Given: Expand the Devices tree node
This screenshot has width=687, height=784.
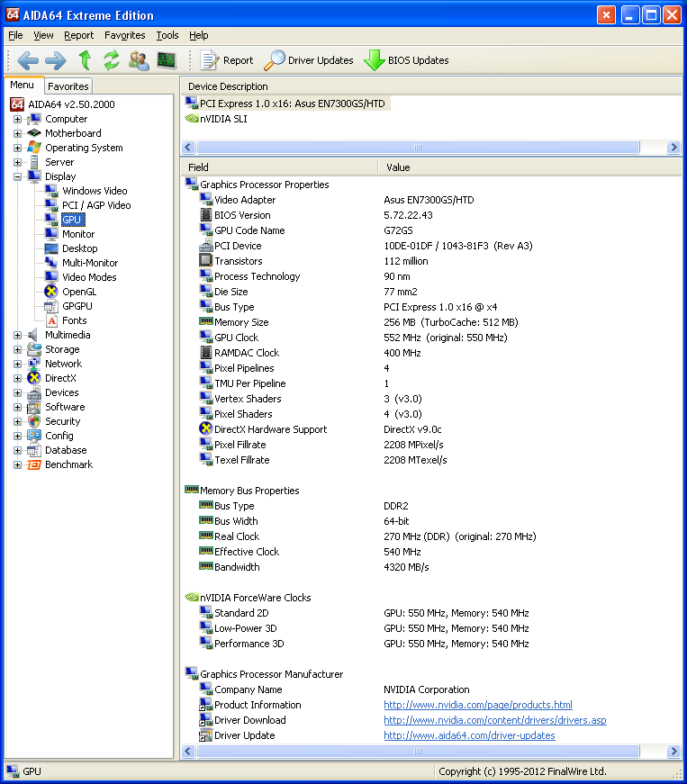Looking at the screenshot, I should 17,393.
